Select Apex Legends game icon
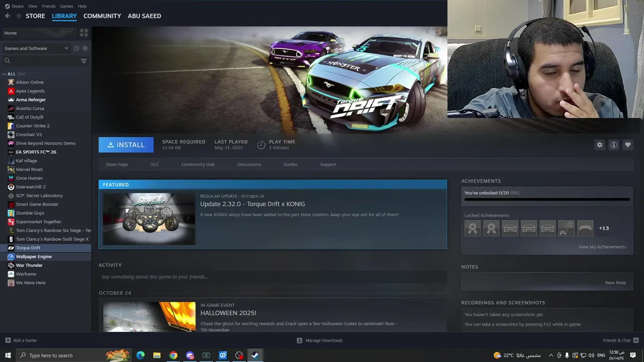 [x=11, y=91]
